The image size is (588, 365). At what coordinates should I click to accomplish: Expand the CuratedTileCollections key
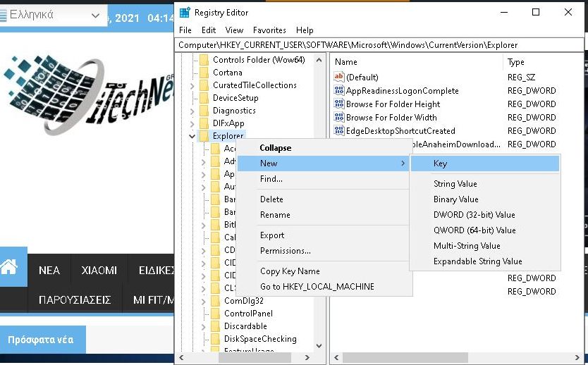click(192, 85)
